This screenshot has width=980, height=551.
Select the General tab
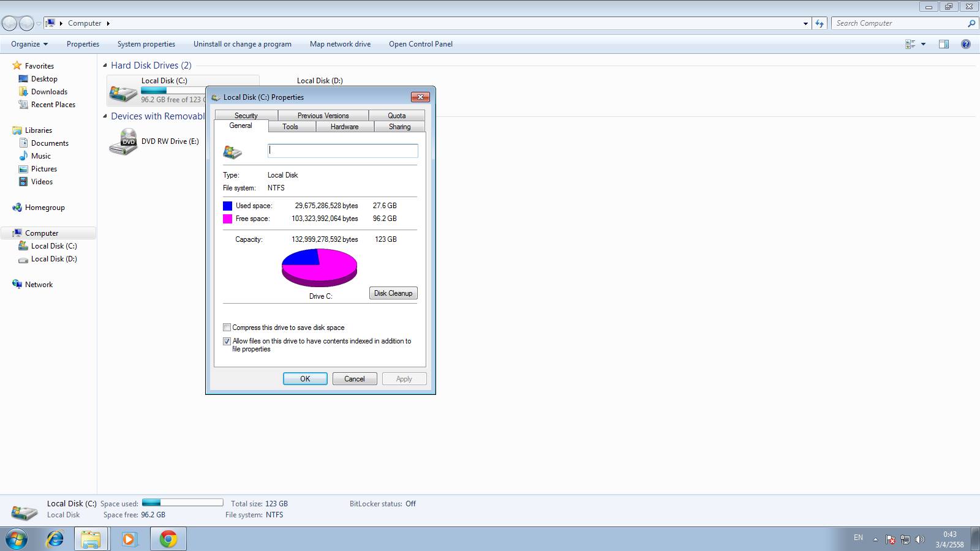(x=241, y=126)
